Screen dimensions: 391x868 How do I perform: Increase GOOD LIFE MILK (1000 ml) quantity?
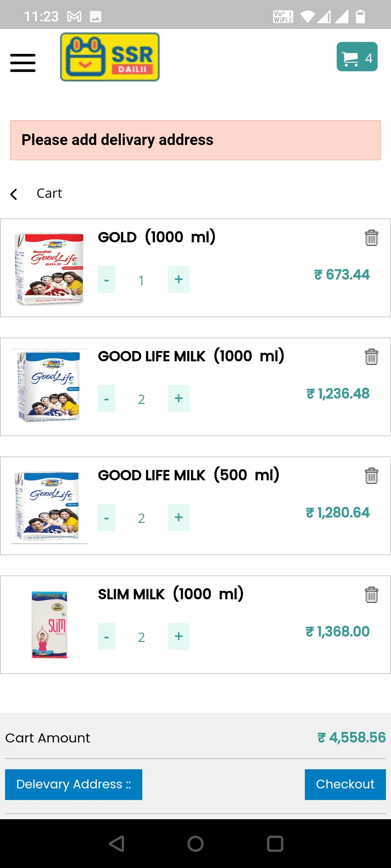point(178,399)
